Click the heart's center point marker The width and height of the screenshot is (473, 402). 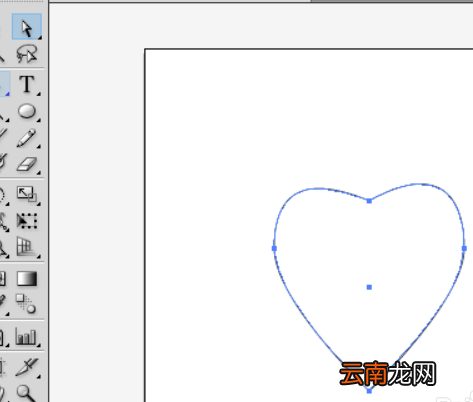(x=369, y=287)
